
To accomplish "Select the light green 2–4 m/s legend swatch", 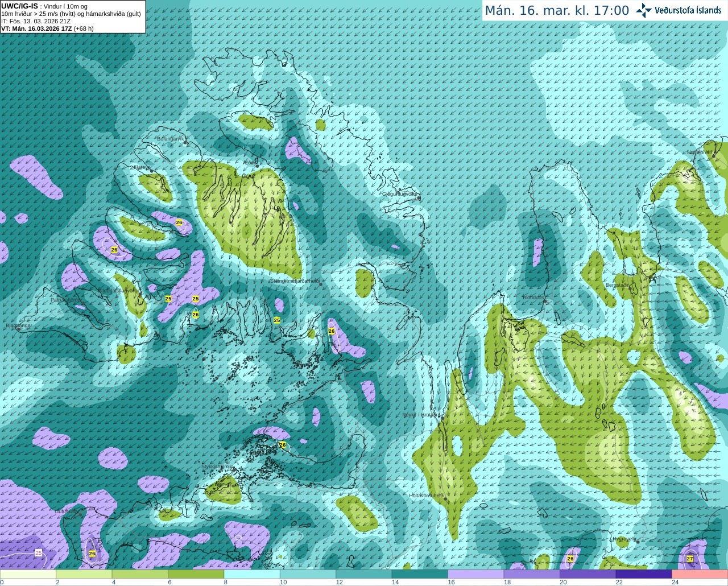I will 84,574.
